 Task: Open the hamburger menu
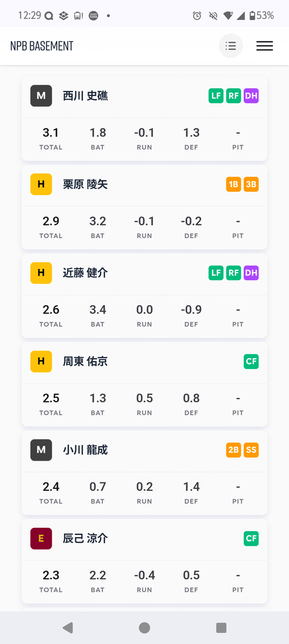(x=264, y=46)
